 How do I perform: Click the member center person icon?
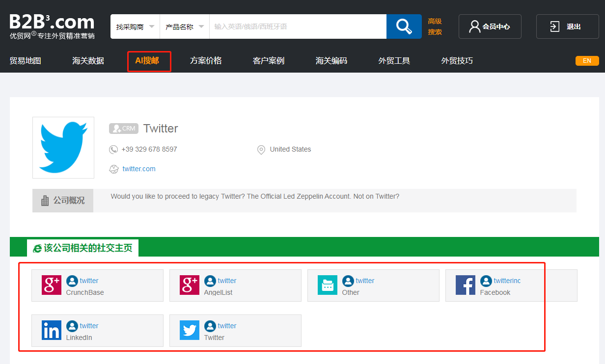point(474,26)
